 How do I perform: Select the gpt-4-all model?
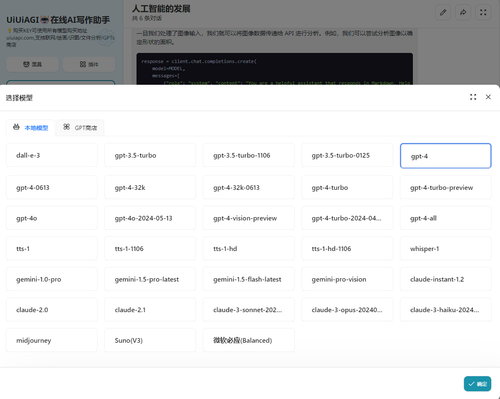pyautogui.click(x=446, y=218)
